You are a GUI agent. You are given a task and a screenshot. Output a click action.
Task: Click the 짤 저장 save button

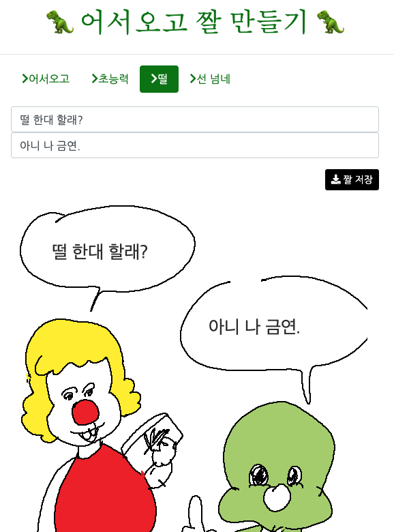pyautogui.click(x=352, y=179)
